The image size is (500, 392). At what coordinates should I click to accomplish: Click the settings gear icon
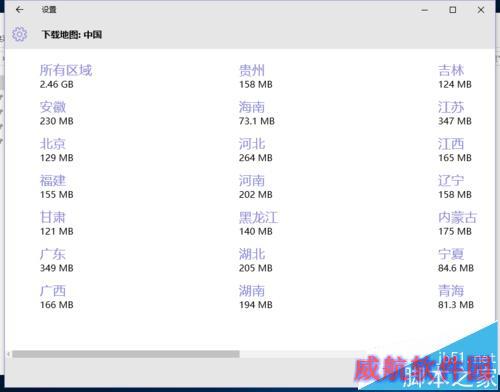tap(19, 34)
